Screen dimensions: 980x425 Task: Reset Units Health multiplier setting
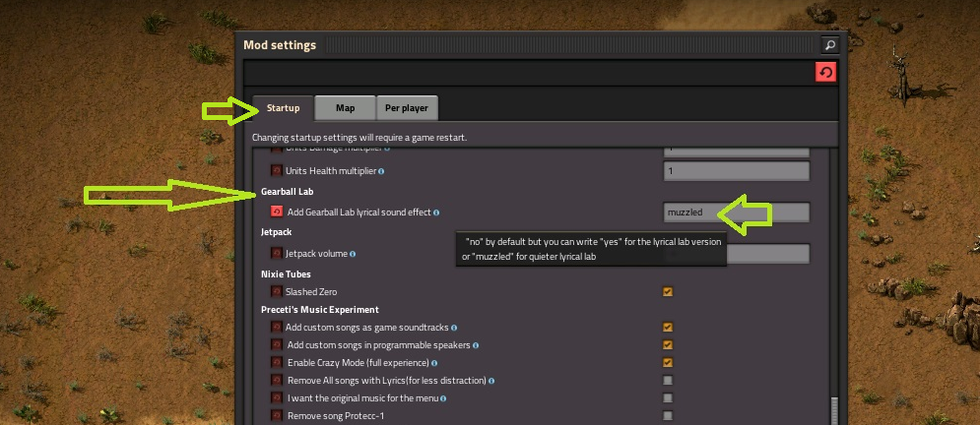pyautogui.click(x=276, y=170)
